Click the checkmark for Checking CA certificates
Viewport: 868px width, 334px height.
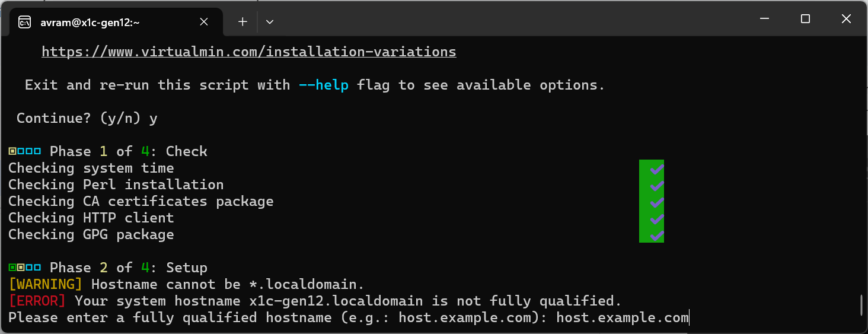(652, 201)
